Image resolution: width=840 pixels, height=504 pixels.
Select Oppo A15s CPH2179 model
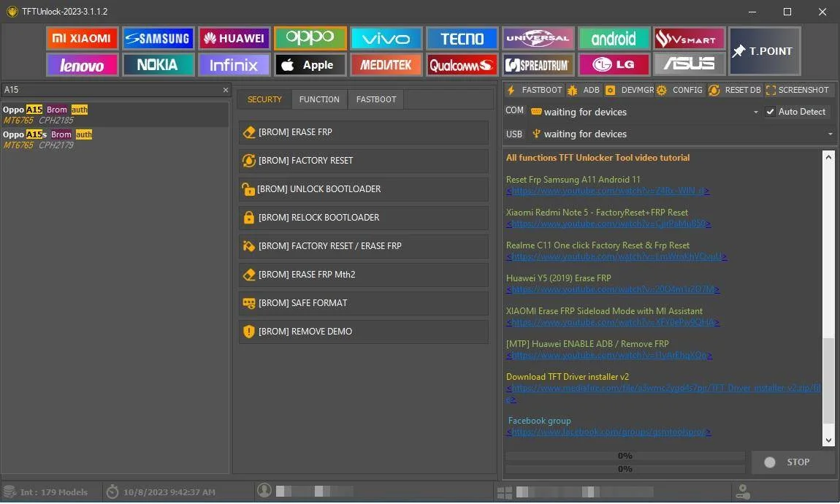[115, 140]
